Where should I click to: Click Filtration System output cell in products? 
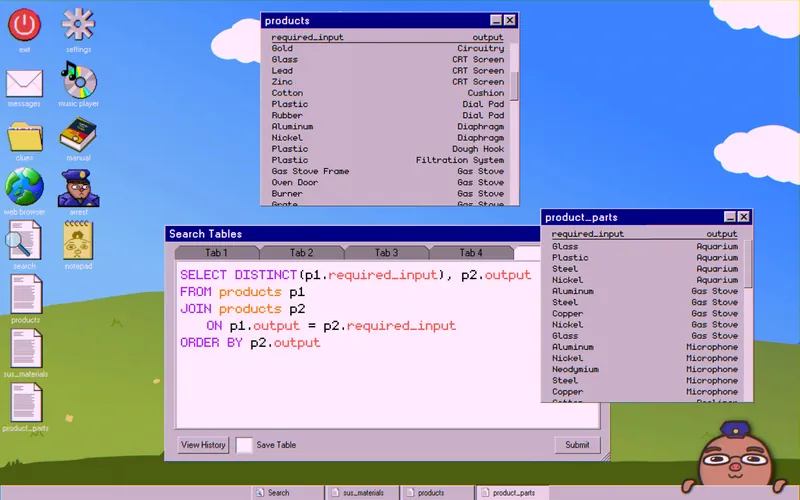pyautogui.click(x=460, y=160)
